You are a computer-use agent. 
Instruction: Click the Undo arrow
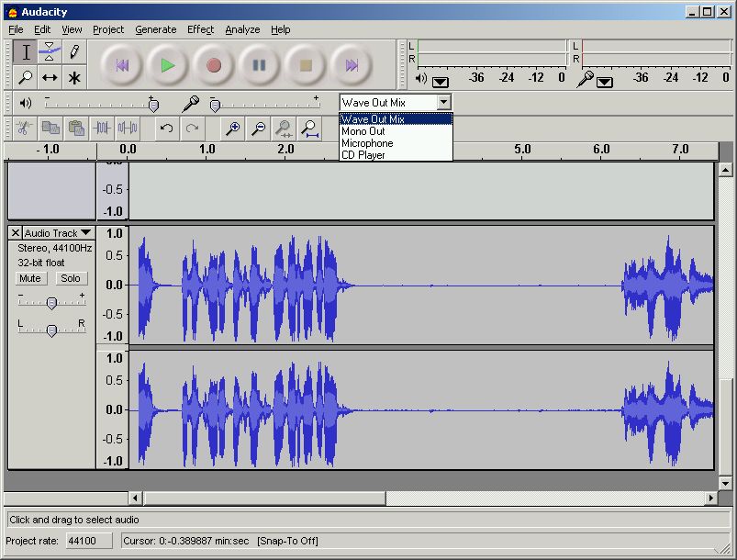pos(166,128)
